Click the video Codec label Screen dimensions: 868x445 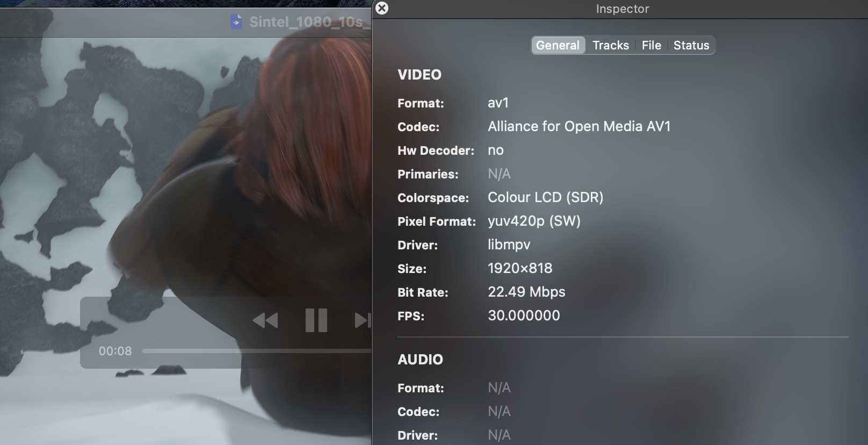[x=418, y=127]
